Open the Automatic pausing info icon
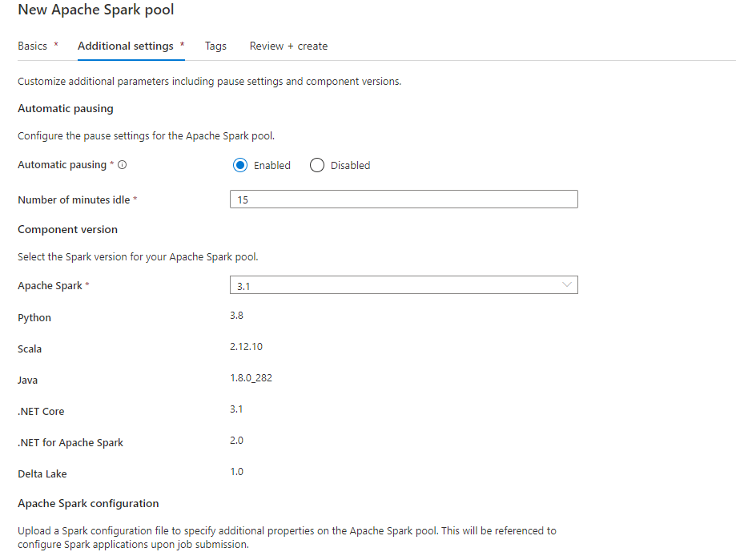736x560 pixels. coord(122,165)
